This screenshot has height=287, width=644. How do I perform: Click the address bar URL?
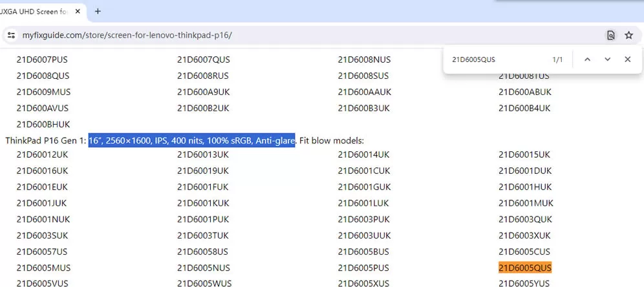pos(127,36)
